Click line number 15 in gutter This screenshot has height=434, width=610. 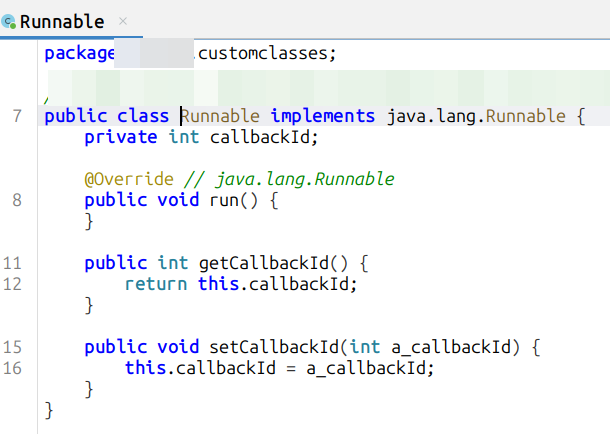point(12,347)
